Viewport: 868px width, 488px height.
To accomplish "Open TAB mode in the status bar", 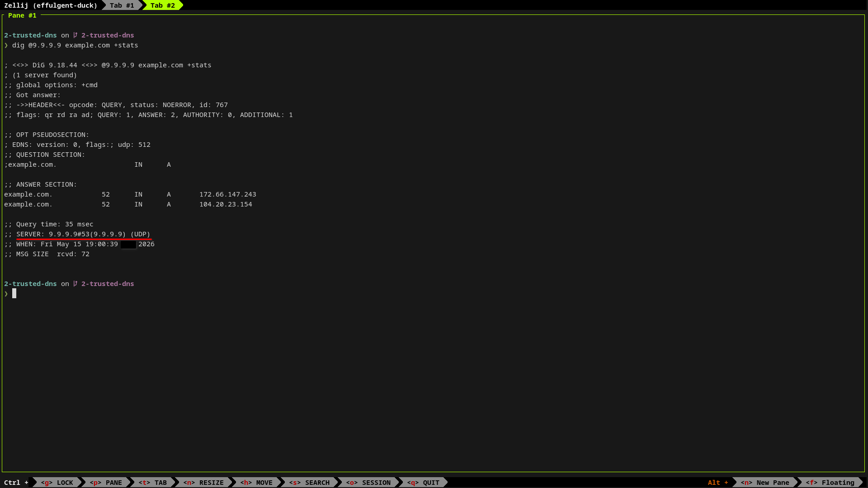I will click(x=153, y=483).
